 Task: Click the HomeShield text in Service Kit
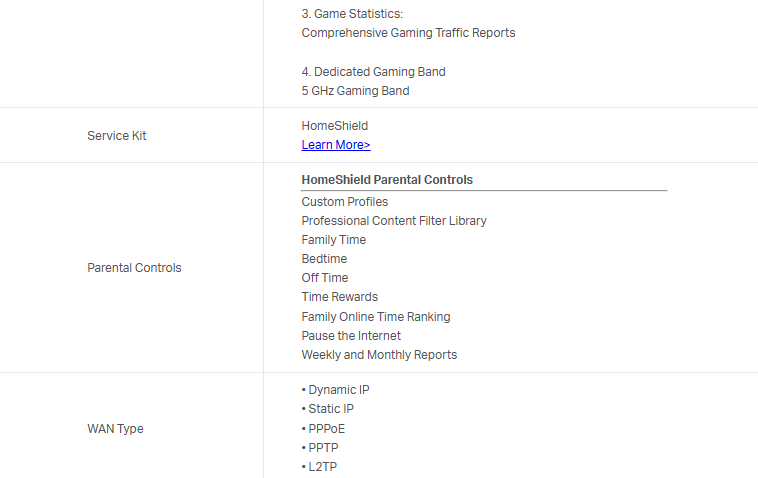tap(335, 126)
